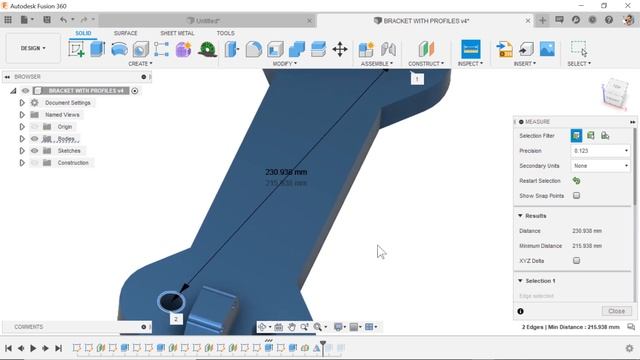Select the Measure inspect tool
The image size is (640, 360).
pos(471,49)
